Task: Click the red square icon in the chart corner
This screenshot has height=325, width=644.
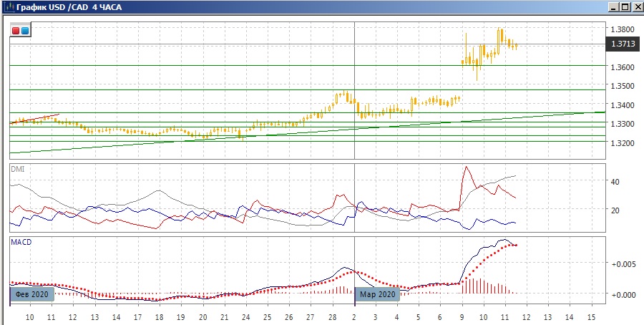Action: click(x=16, y=31)
